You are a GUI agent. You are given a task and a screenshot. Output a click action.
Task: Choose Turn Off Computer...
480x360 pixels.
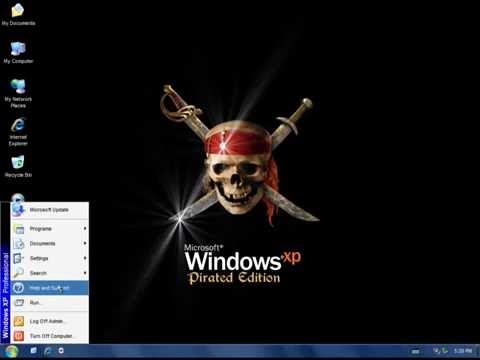50,336
